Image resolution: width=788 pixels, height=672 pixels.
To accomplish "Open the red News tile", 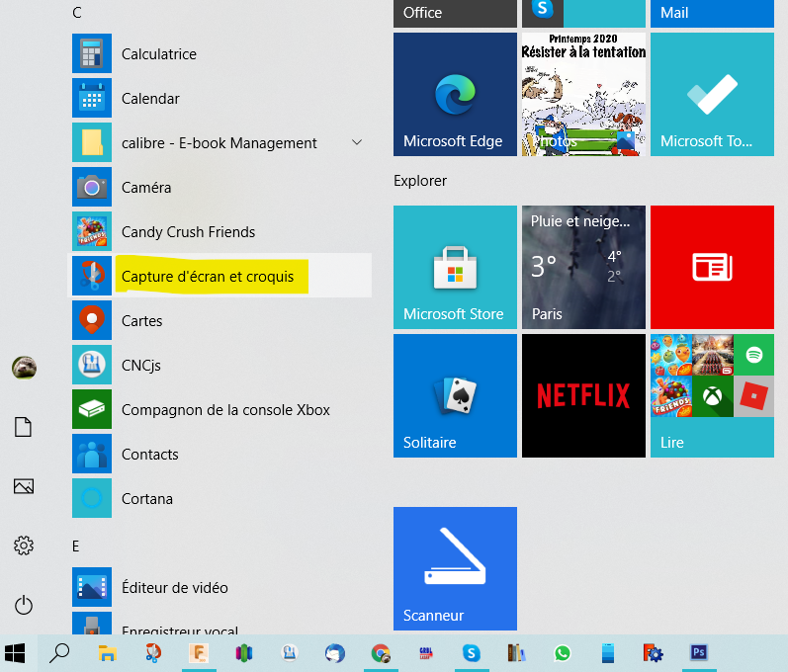I will pos(712,267).
